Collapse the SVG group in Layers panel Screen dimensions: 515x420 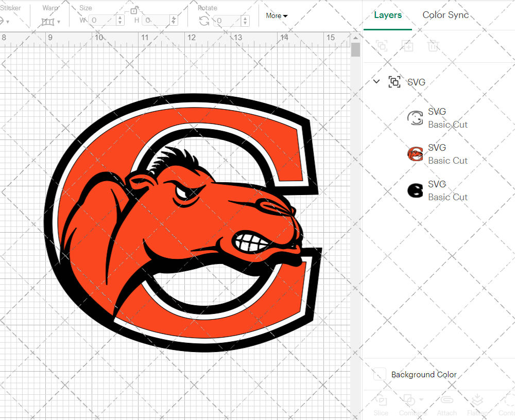pyautogui.click(x=376, y=81)
